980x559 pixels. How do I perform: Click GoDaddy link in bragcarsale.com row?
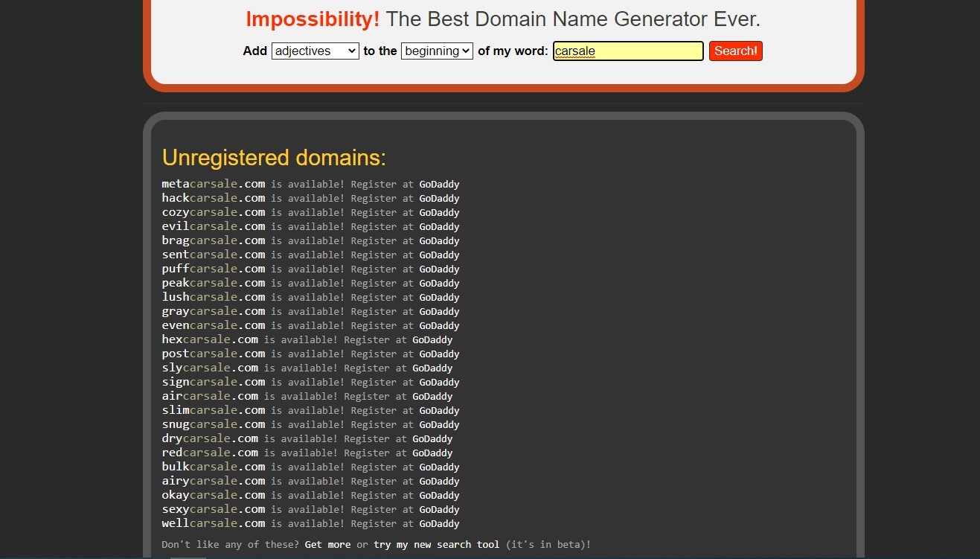[x=439, y=241]
